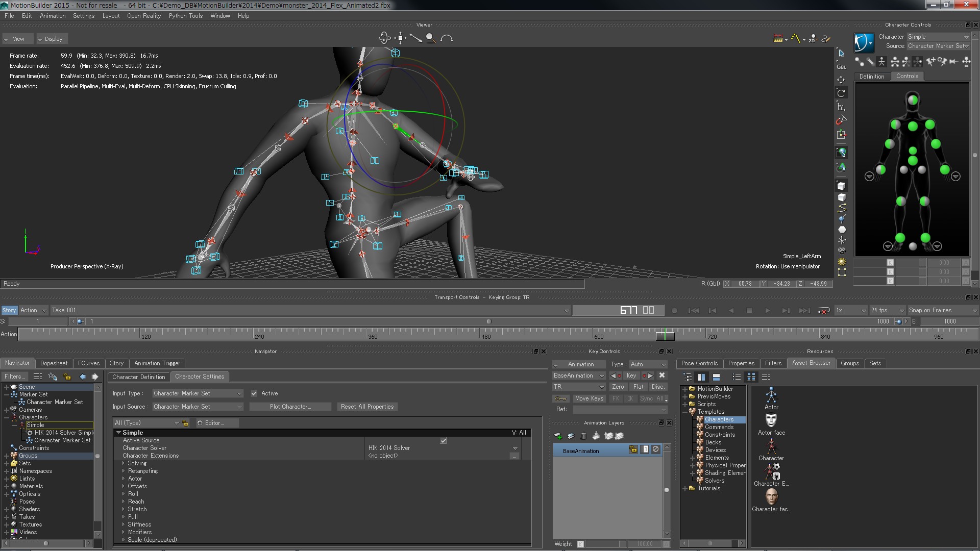Click the orbit camera tool in viewer
Image resolution: width=980 pixels, height=551 pixels.
click(x=384, y=38)
